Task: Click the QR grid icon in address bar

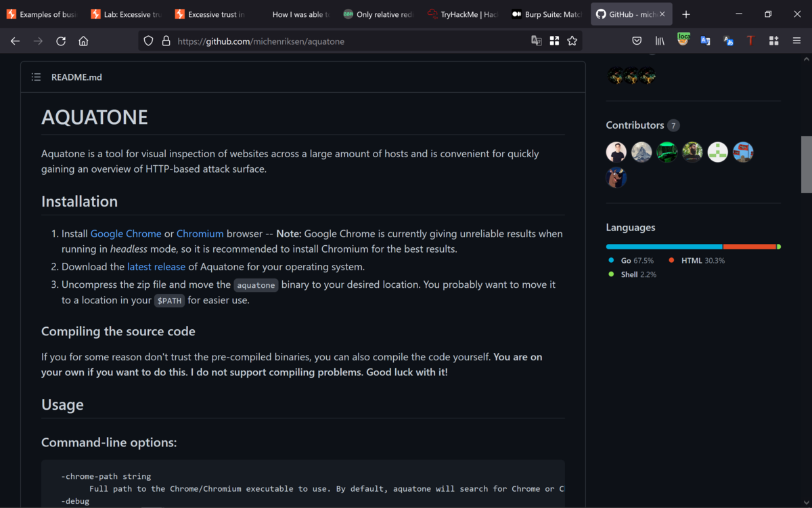Action: pyautogui.click(x=554, y=41)
